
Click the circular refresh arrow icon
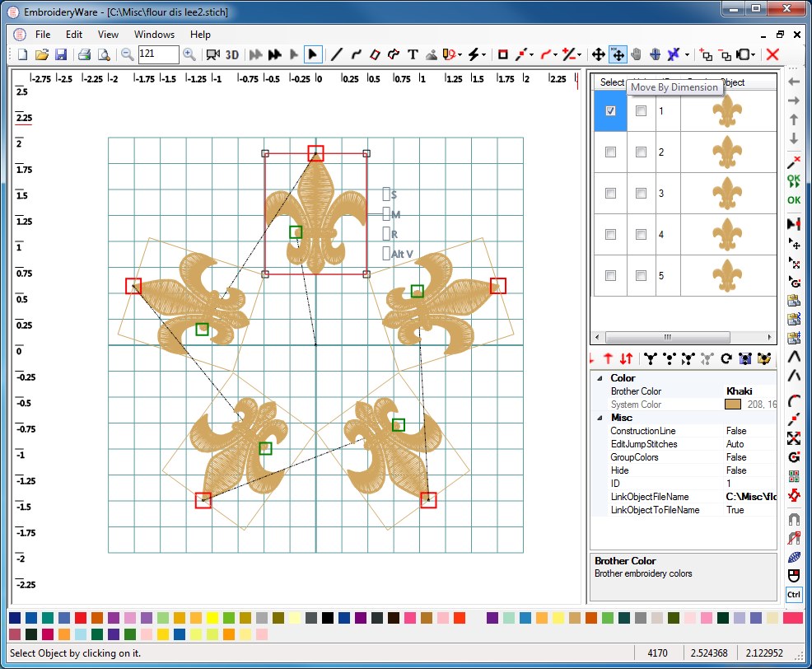[x=726, y=358]
